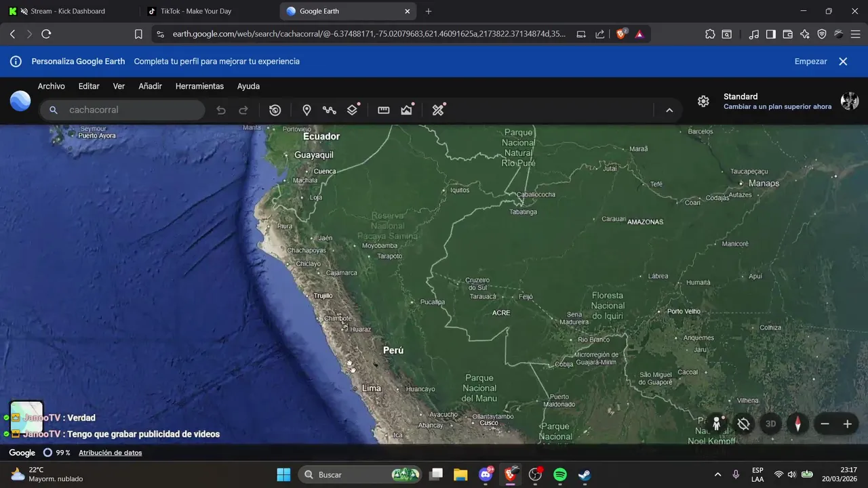Open Brave VPN shield icon
Viewport: 868px width, 488px height.
point(822,34)
